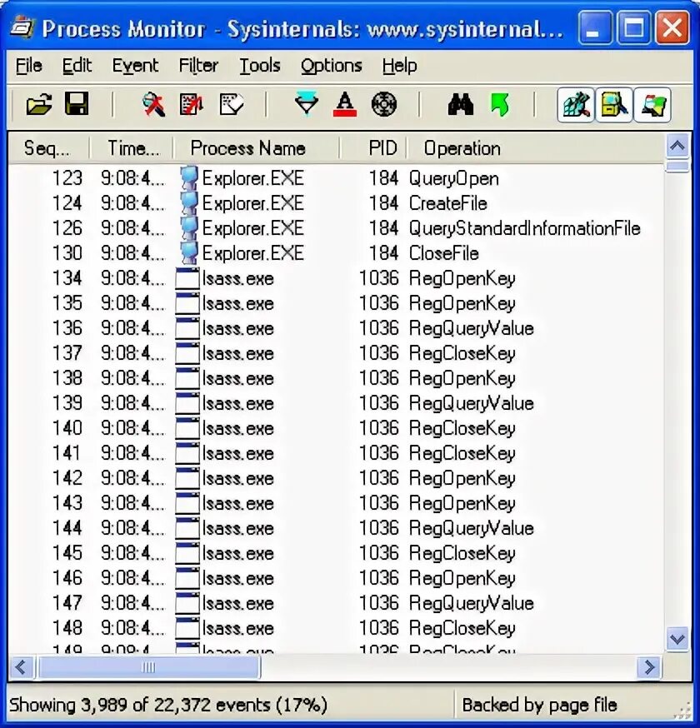This screenshot has height=728, width=700.
Task: Click the lsass.exe icon in sequence 140 row
Action: pyautogui.click(x=187, y=428)
